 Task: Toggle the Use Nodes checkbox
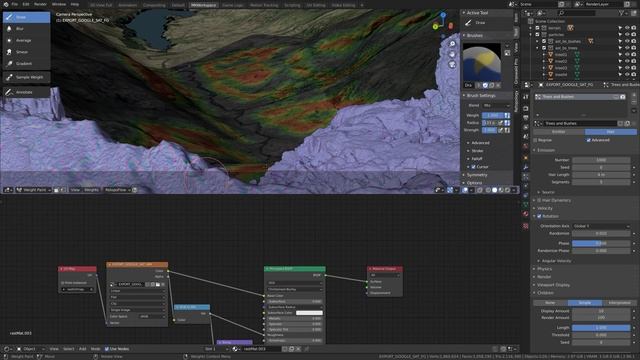tap(107, 349)
